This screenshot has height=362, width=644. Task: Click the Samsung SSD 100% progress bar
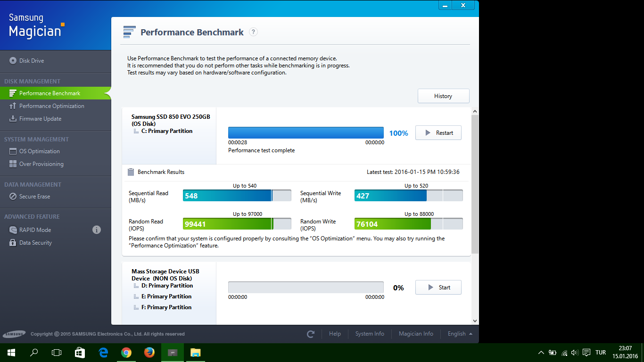pos(306,132)
